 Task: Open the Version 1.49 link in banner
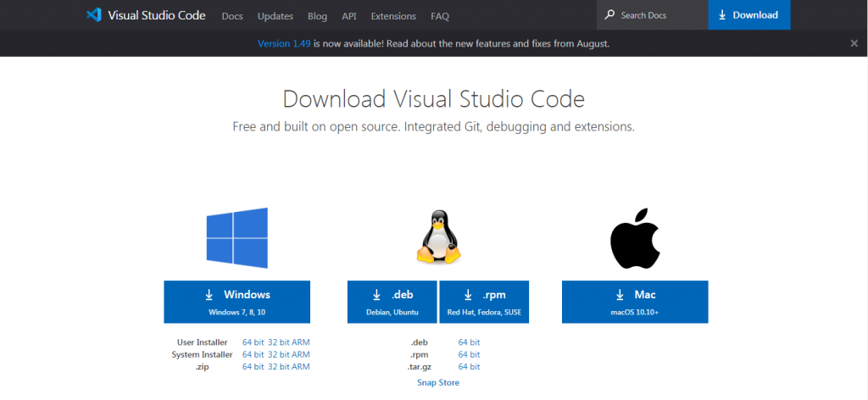tap(285, 43)
